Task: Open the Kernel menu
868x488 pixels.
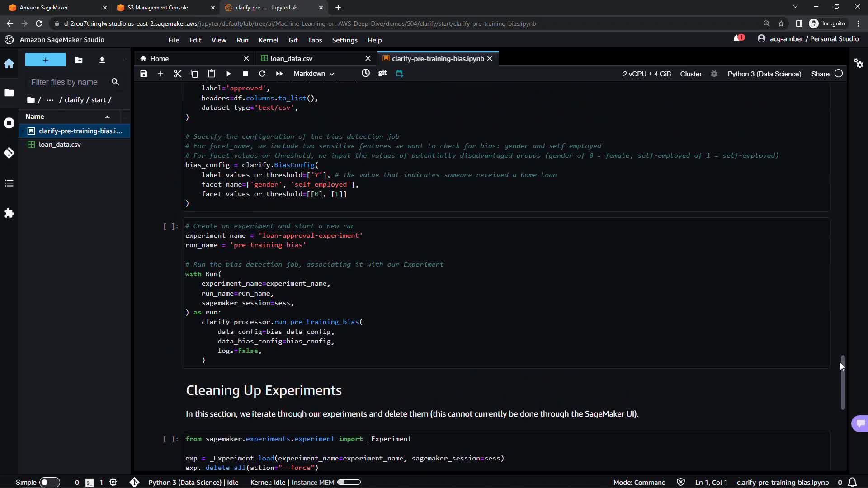Action: coord(268,40)
